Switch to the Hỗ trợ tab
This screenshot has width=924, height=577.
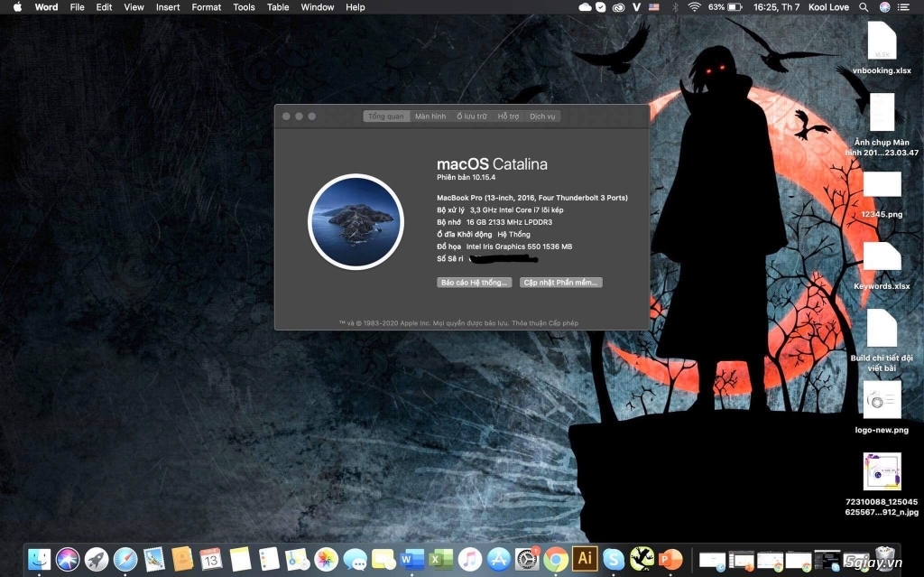pos(508,116)
